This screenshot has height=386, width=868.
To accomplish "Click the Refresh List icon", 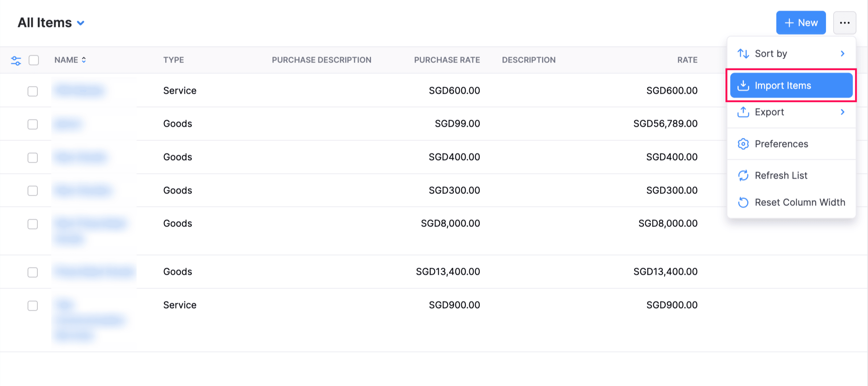I will [x=744, y=176].
